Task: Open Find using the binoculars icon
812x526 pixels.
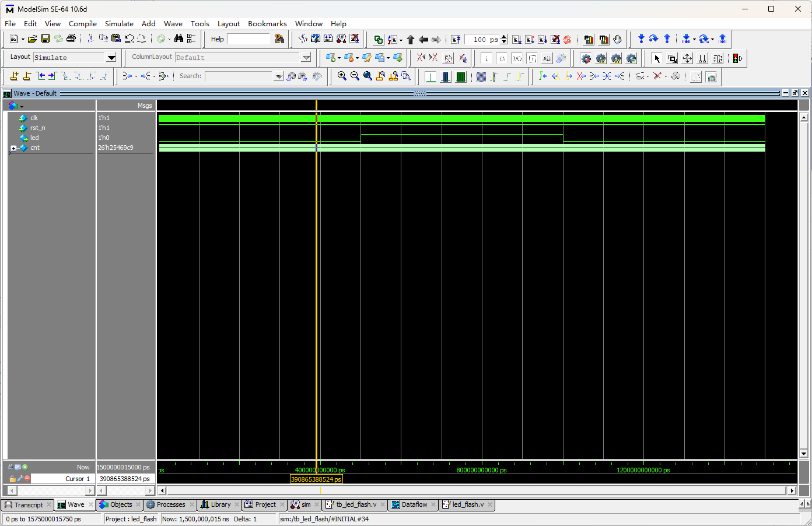Action: pyautogui.click(x=178, y=38)
